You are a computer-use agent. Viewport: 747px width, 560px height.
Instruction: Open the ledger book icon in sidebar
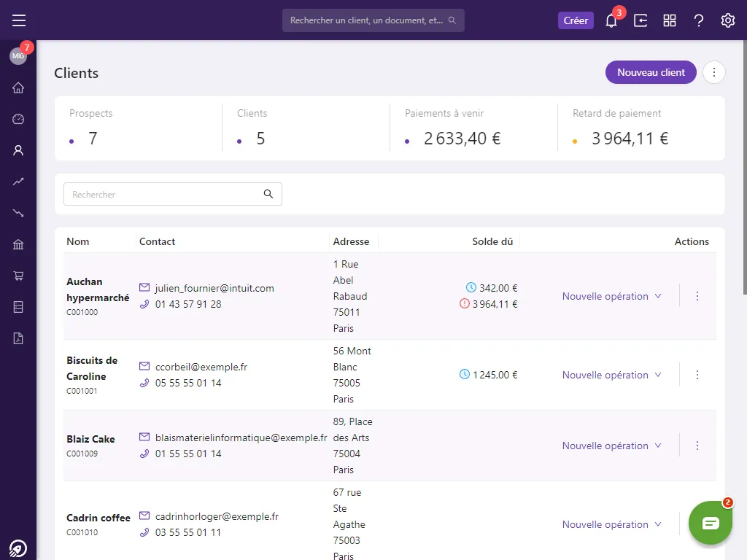pyautogui.click(x=18, y=307)
